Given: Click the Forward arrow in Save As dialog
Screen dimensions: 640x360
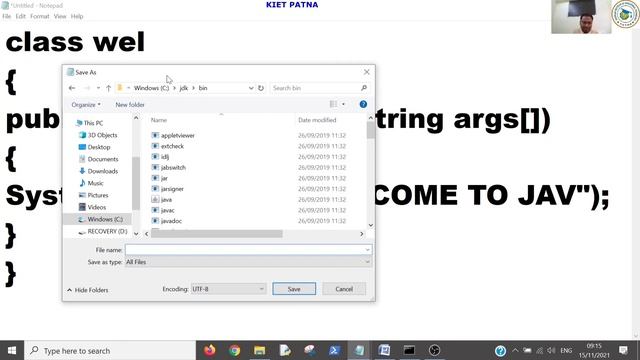Looking at the screenshot, I should tap(87, 88).
